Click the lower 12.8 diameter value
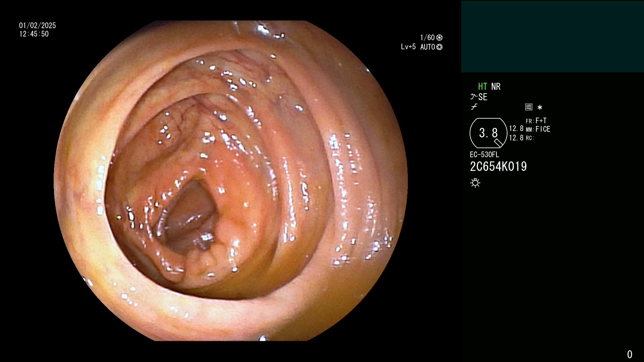The width and height of the screenshot is (644, 362). [516, 138]
